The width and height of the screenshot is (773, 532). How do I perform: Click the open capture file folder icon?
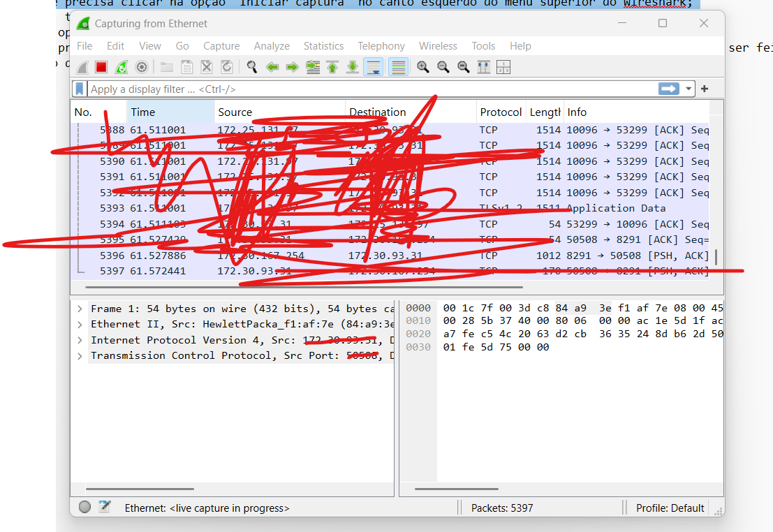coord(167,67)
